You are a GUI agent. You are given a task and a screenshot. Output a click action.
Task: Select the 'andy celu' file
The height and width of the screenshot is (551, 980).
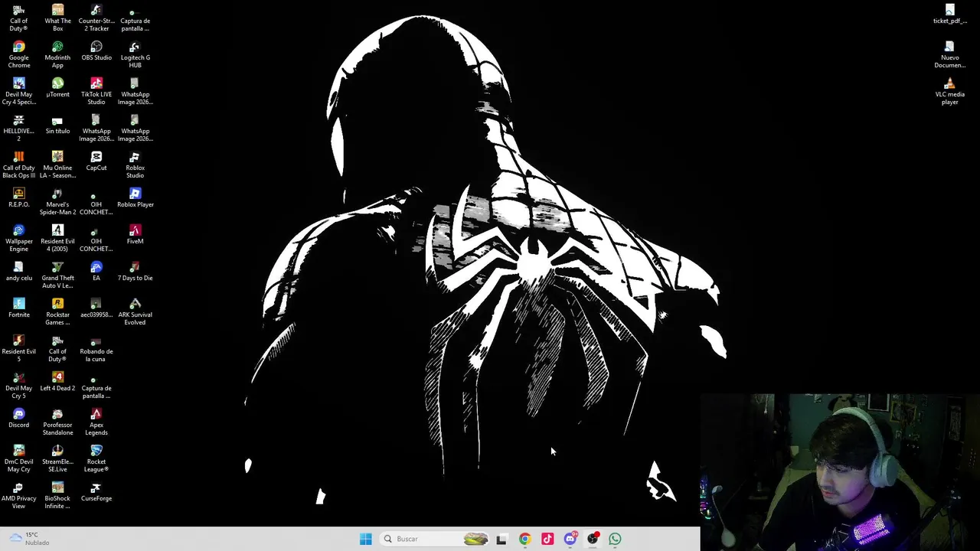point(18,272)
